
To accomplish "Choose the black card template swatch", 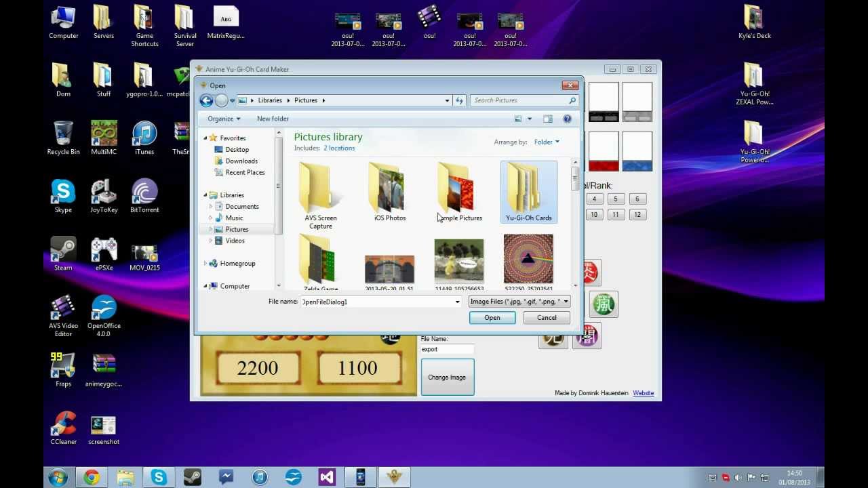I will (x=604, y=102).
